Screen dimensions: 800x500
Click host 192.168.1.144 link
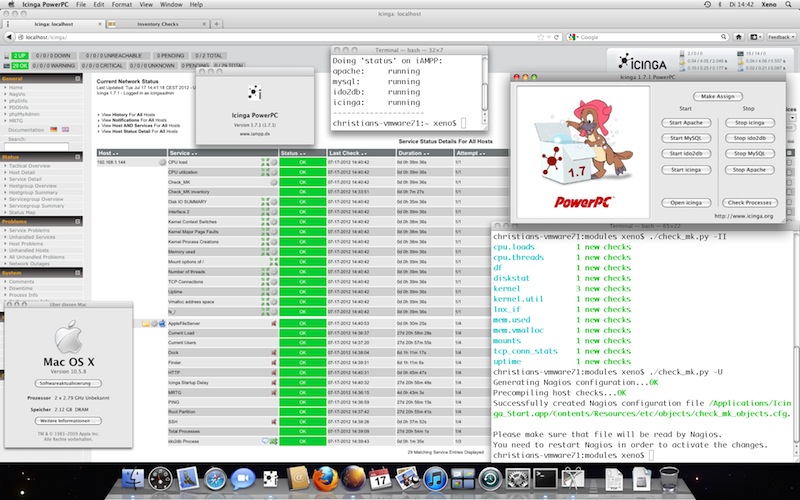coord(111,162)
